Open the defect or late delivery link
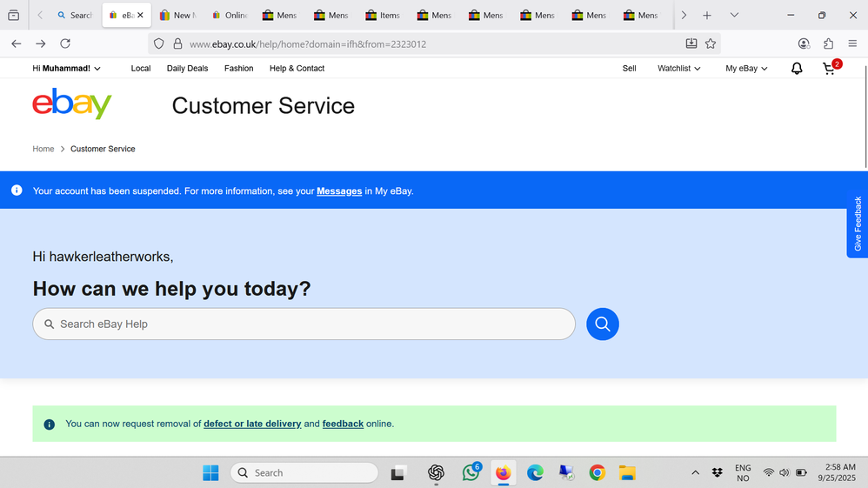Image resolution: width=868 pixels, height=488 pixels. (x=252, y=424)
